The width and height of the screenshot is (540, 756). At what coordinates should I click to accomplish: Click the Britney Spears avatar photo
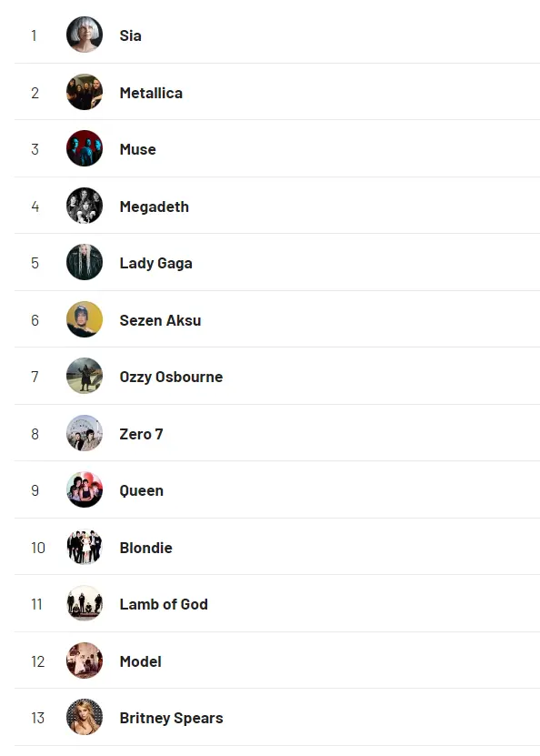85,717
